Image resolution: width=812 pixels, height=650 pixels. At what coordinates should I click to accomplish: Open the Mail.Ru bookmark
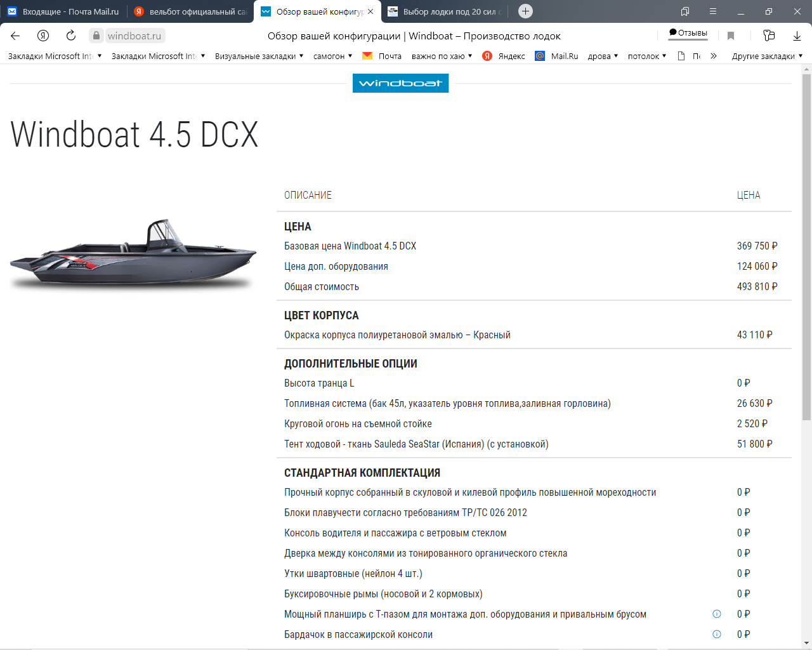click(x=556, y=56)
